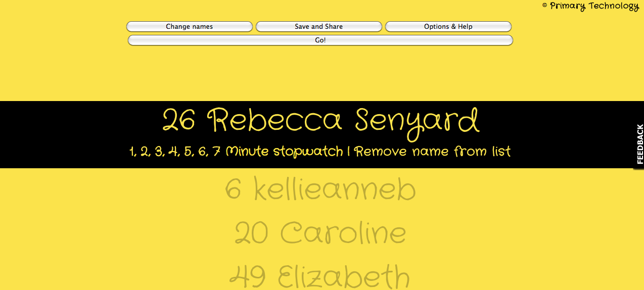Click the copyright symbol before Primary Technology
Image resolution: width=644 pixels, height=290 pixels.
544,6
